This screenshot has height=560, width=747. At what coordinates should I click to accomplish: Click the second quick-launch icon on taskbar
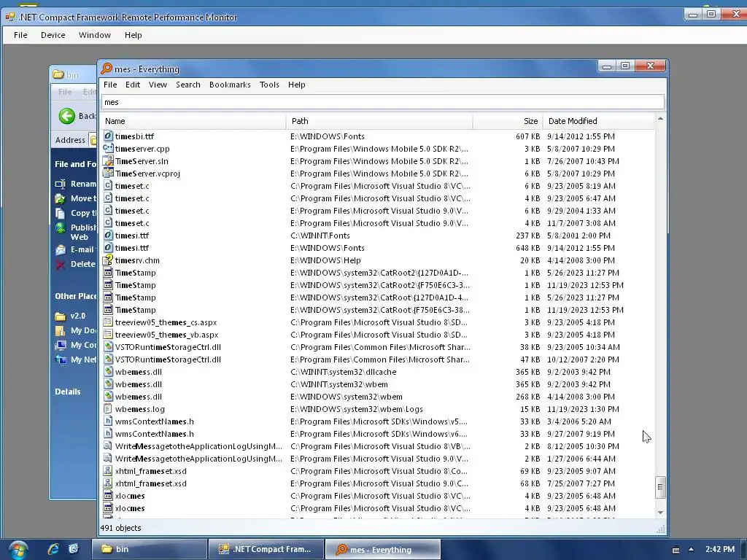74,549
